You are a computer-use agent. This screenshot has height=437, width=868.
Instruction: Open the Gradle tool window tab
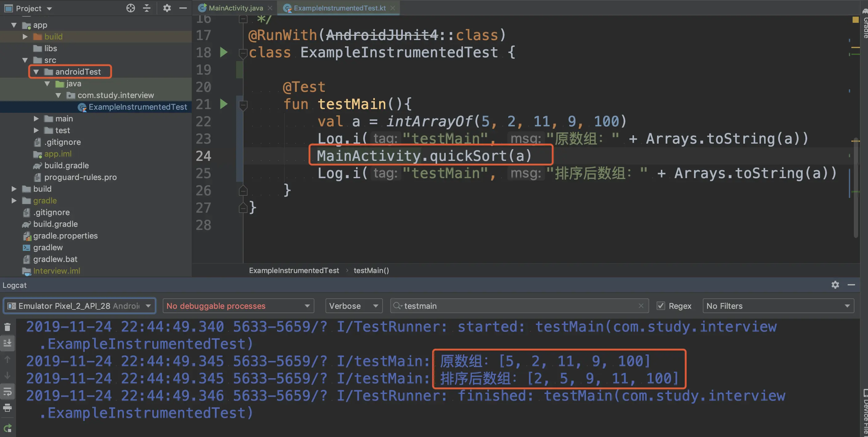[865, 24]
